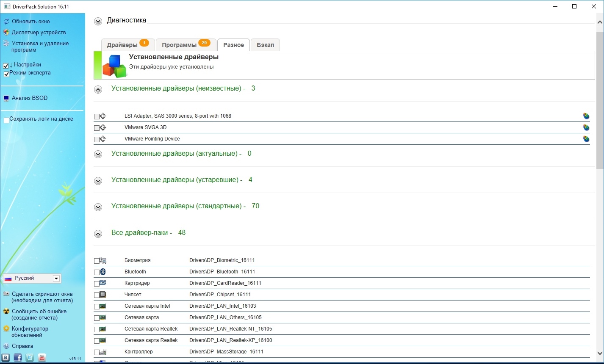This screenshot has height=364, width=604.
Task: Expand installed drivers (устаревшие) section
Action: (98, 181)
